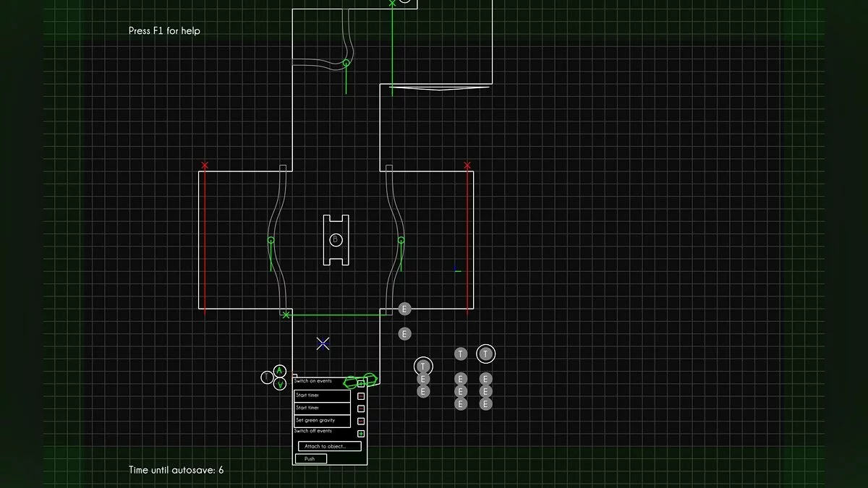
Task: Click the blue-green axis origin gizmo
Action: (457, 270)
